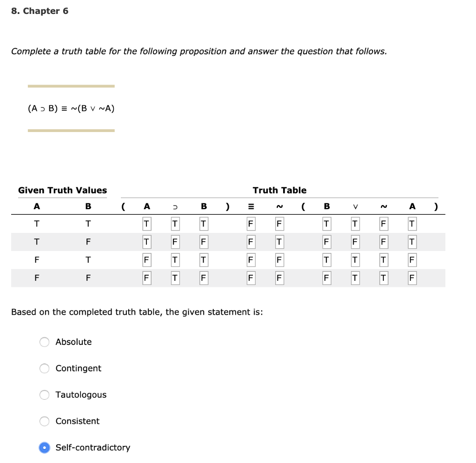Select the B column cell in row two
The width and height of the screenshot is (476, 463).
pyautogui.click(x=203, y=242)
